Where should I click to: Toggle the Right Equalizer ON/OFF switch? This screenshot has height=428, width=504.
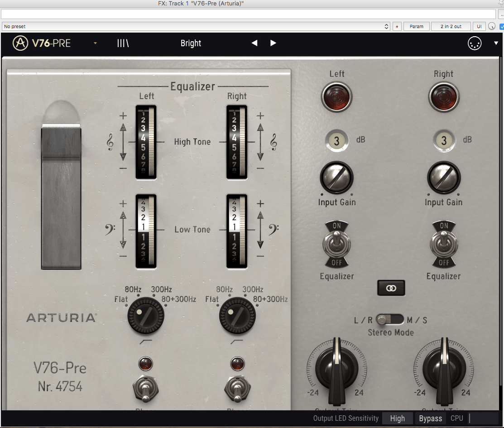coord(444,245)
